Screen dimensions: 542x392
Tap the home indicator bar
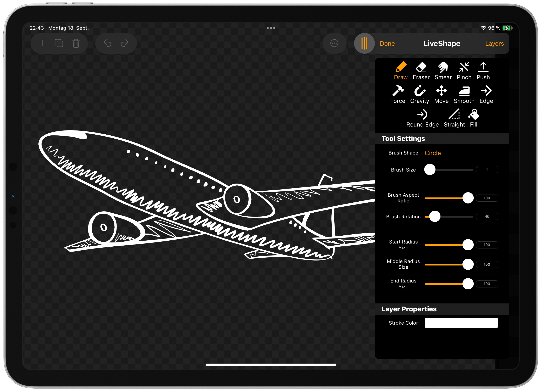(271, 365)
